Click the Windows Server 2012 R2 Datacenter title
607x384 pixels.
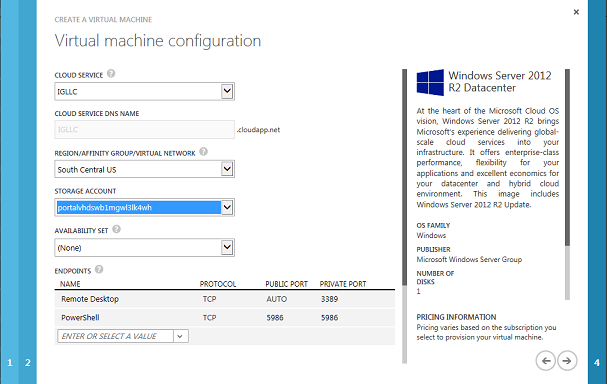tap(499, 81)
